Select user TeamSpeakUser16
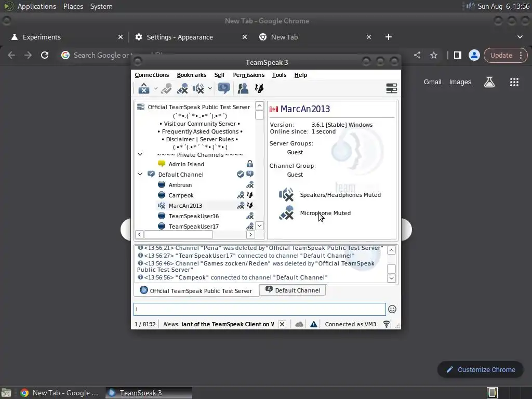Screen dimensions: 532x399 click(x=193, y=216)
